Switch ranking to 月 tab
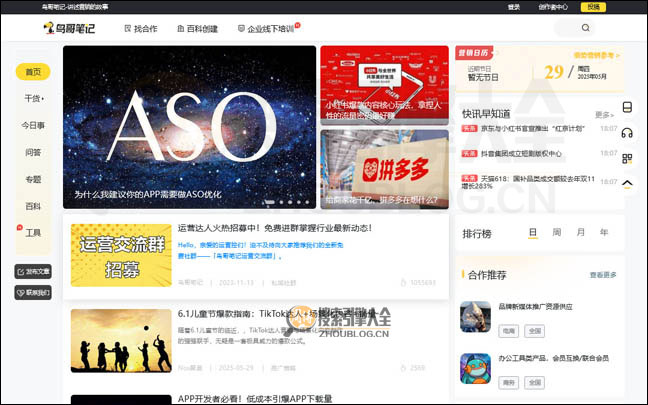648x405 pixels. pos(581,232)
